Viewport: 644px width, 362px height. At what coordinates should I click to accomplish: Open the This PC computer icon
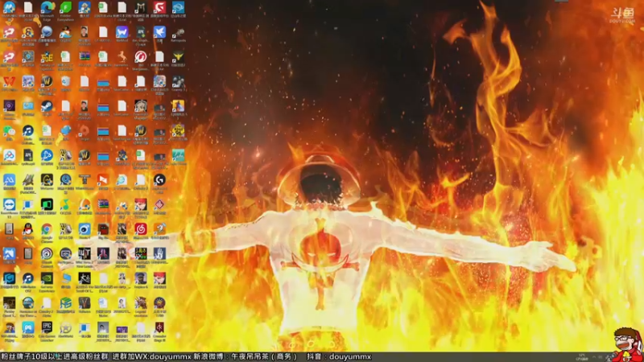[x=66, y=278]
